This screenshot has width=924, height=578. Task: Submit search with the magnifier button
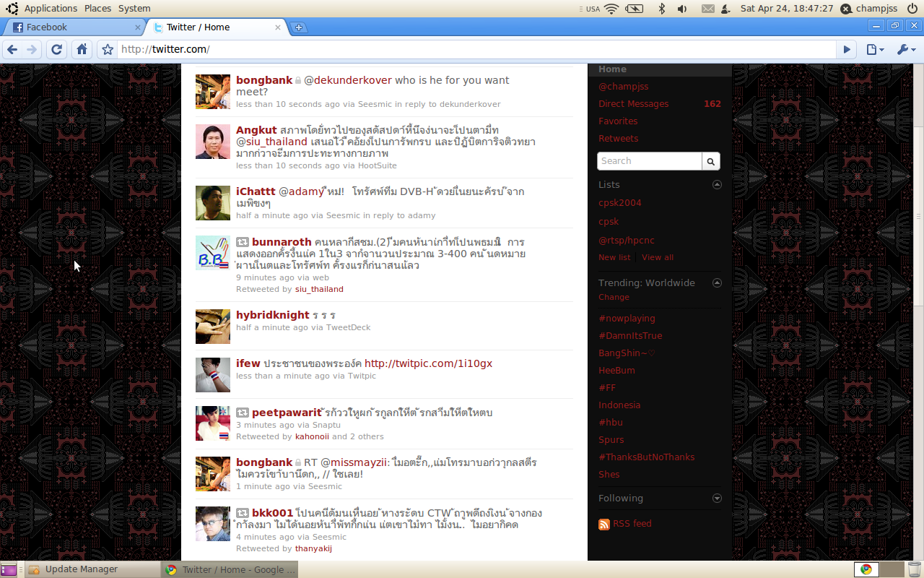pos(711,161)
